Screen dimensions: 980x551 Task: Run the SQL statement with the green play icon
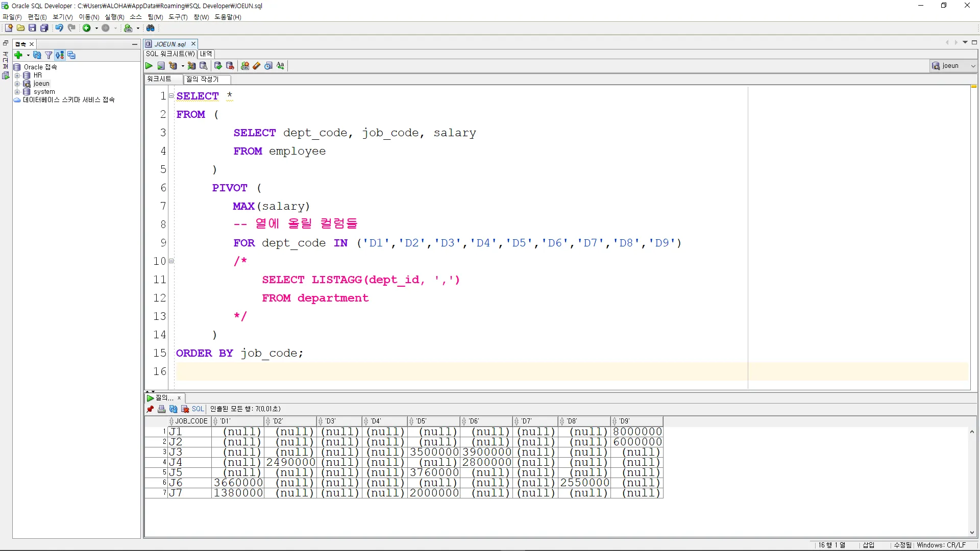pos(149,66)
